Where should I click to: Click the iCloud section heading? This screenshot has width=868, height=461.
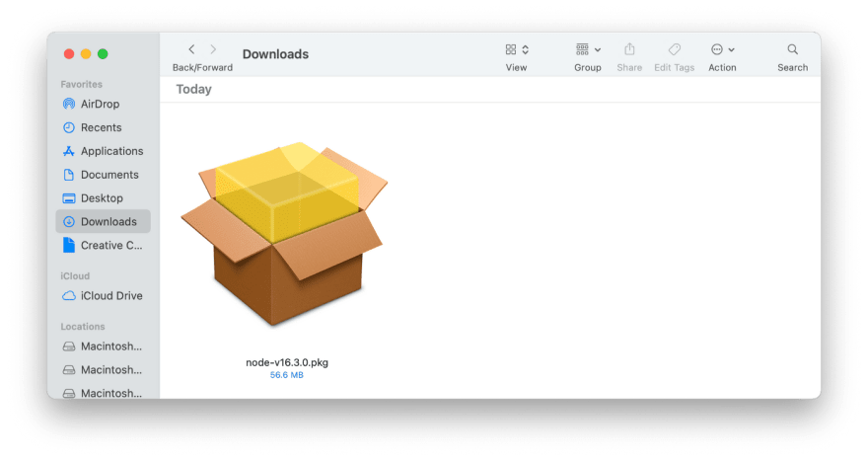pos(75,276)
